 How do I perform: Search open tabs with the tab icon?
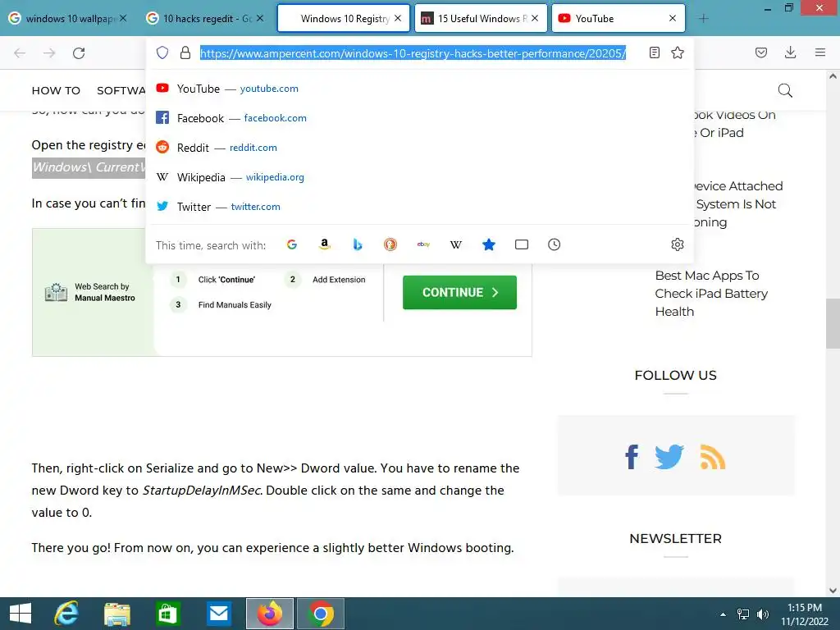tap(521, 244)
